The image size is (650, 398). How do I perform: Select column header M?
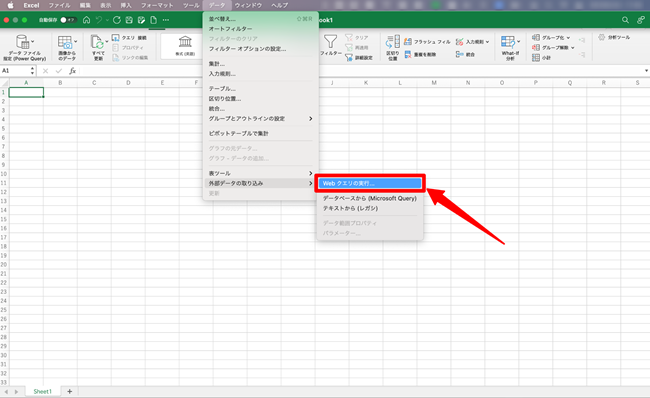point(434,83)
